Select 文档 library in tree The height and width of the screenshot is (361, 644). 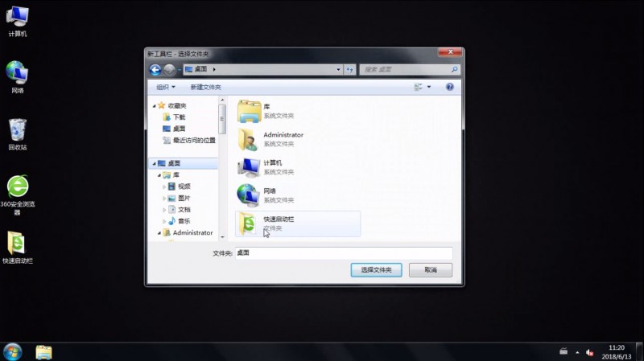point(180,210)
